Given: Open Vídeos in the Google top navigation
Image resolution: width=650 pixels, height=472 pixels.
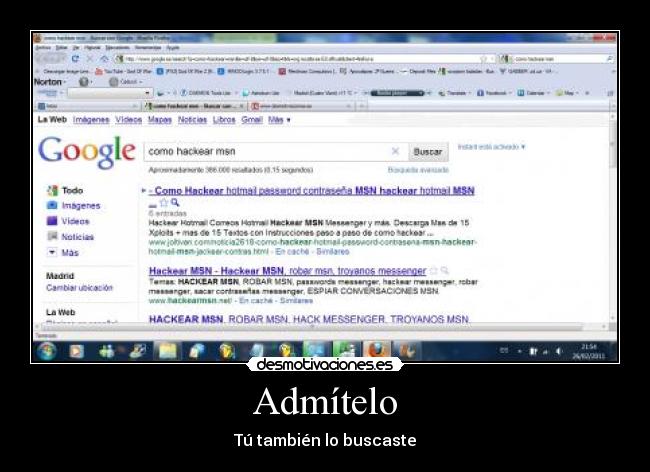Looking at the screenshot, I should pos(129,120).
